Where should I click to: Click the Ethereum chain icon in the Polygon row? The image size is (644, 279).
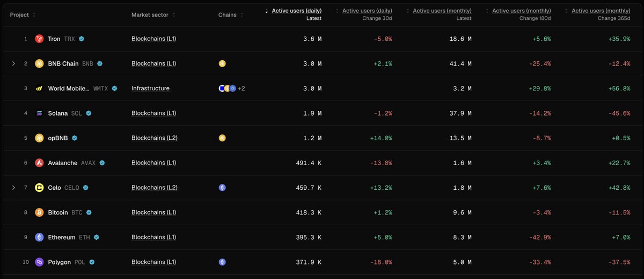pyautogui.click(x=222, y=262)
